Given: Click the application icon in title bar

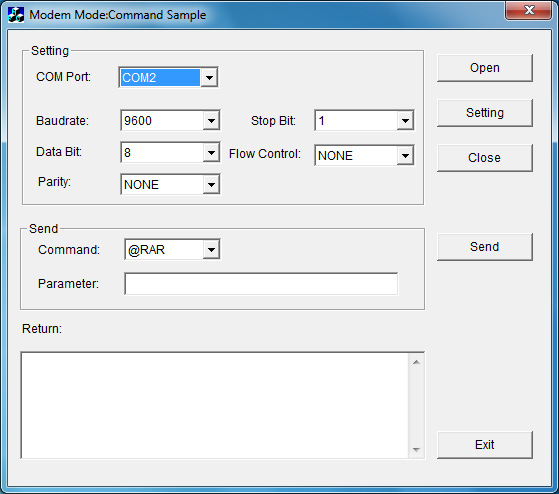Looking at the screenshot, I should coord(16,15).
